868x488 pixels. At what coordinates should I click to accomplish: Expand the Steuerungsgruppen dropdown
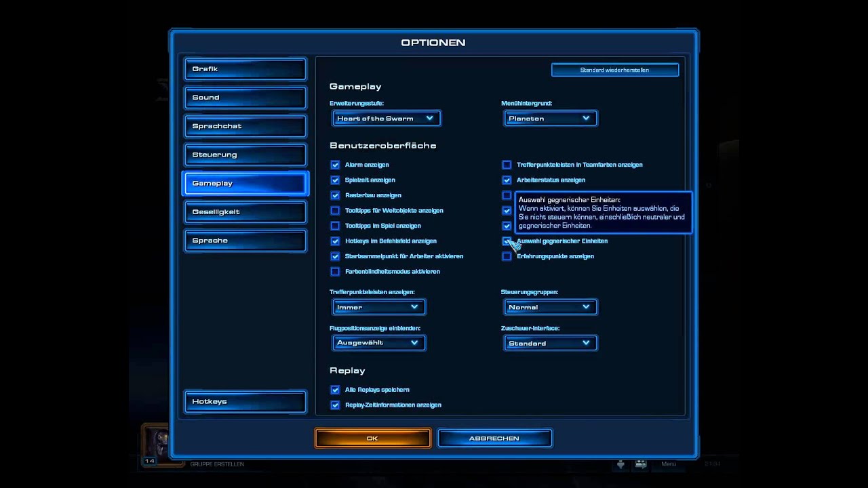[551, 307]
